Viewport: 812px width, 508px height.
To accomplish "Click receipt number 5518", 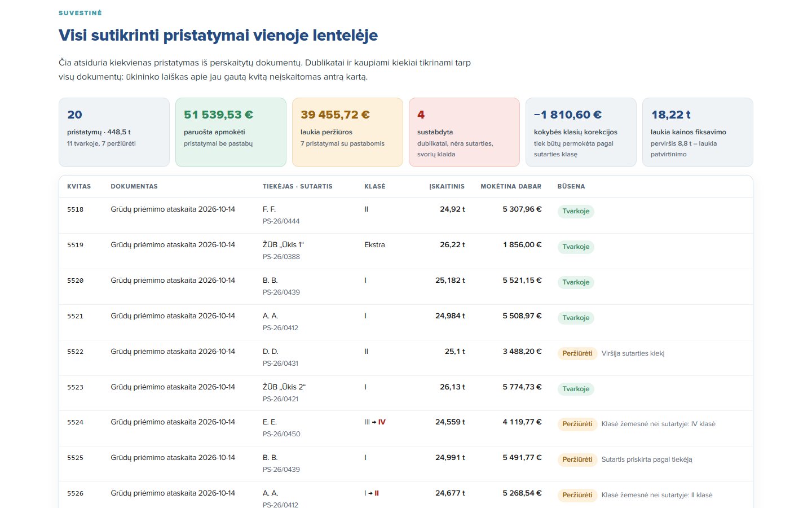I will tap(75, 209).
